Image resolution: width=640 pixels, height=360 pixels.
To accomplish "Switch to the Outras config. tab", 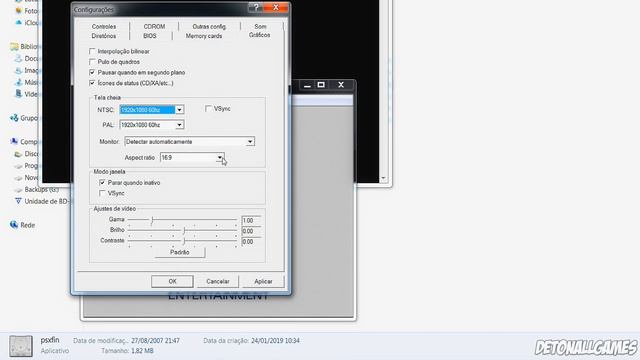I will coord(209,27).
